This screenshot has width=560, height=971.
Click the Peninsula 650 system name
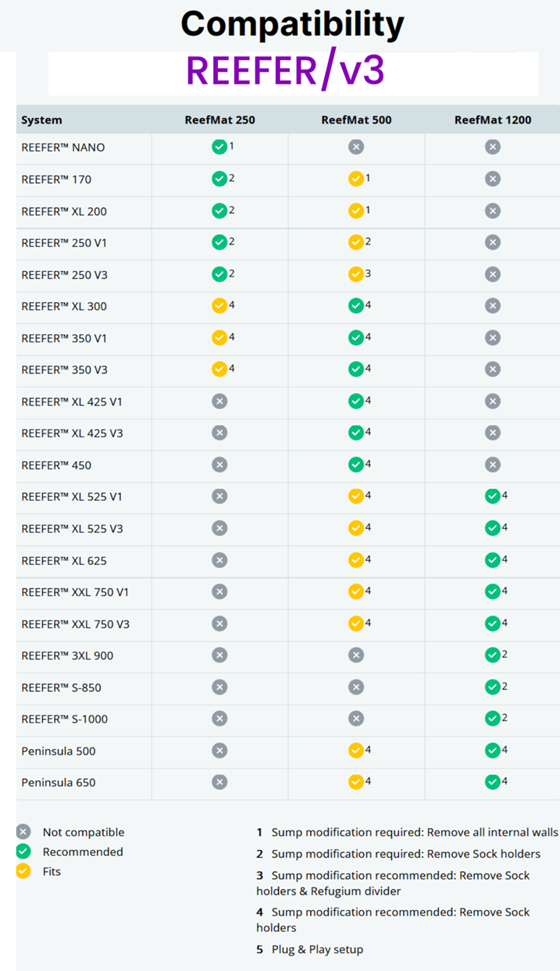59,783
